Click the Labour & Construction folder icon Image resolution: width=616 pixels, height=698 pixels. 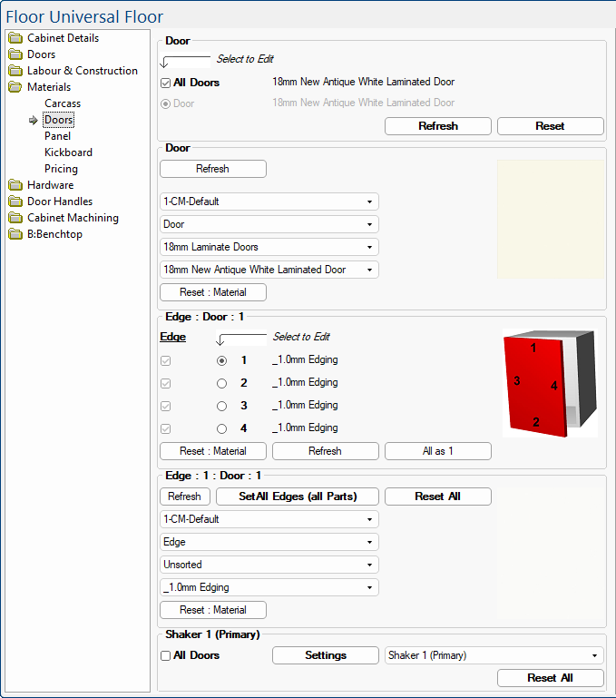point(15,71)
